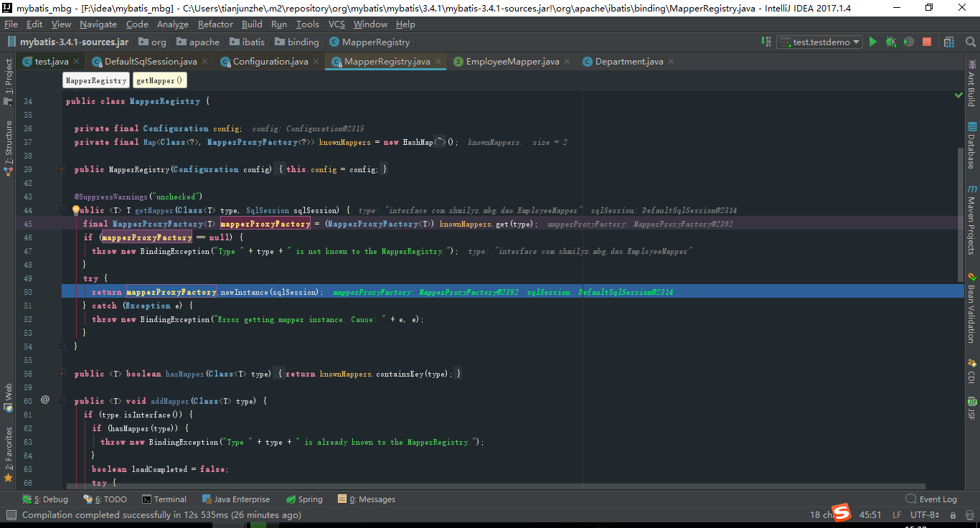Run test.testdemo with Coverage
Image resolution: width=980 pixels, height=528 pixels.
(x=908, y=42)
